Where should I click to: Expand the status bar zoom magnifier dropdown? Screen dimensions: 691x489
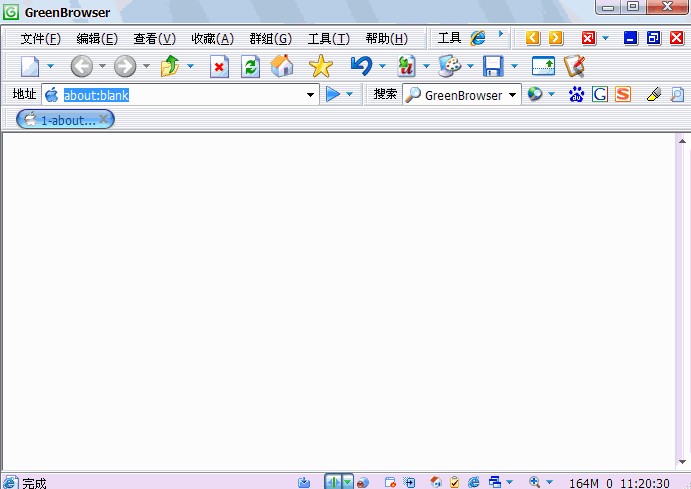click(x=549, y=482)
